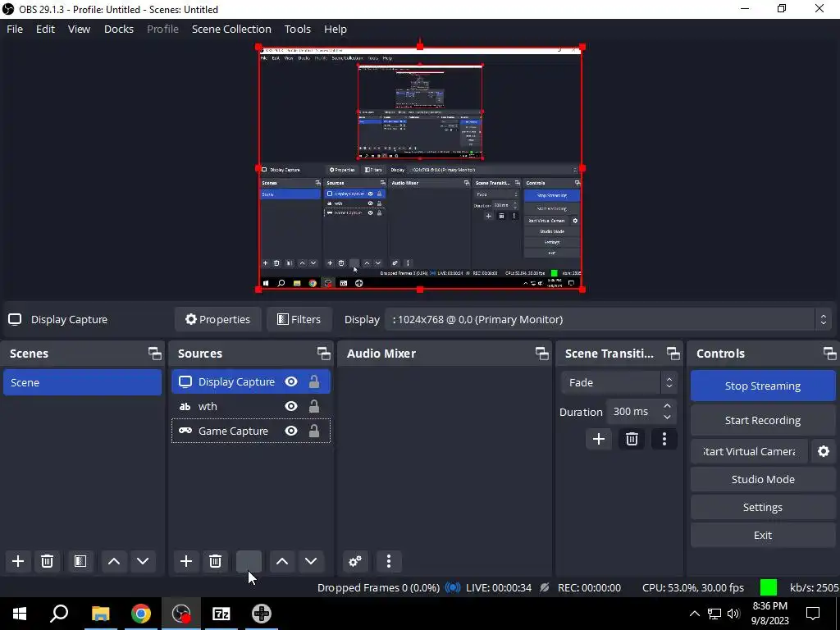Screen dimensions: 840x630
Task: Click Stop Streaming button
Action: click(763, 386)
